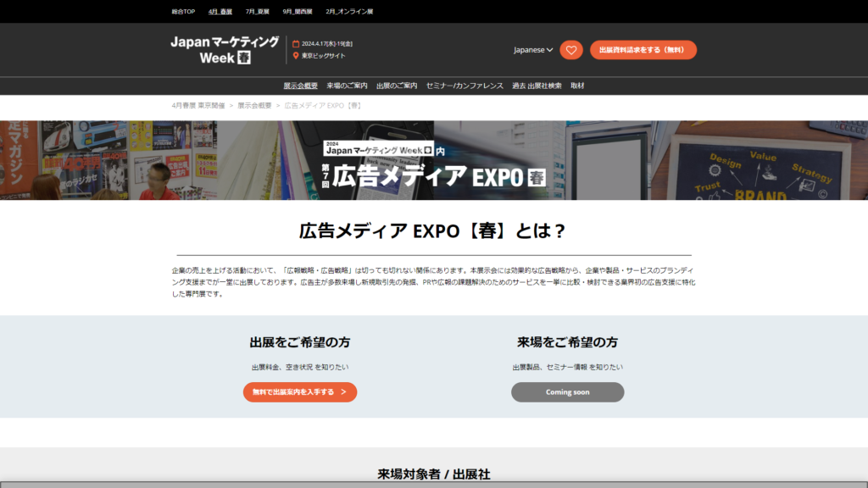Screen dimensions: 868x488
Task: Click the horizontal scrollbar along the page bottom
Action: click(434, 485)
